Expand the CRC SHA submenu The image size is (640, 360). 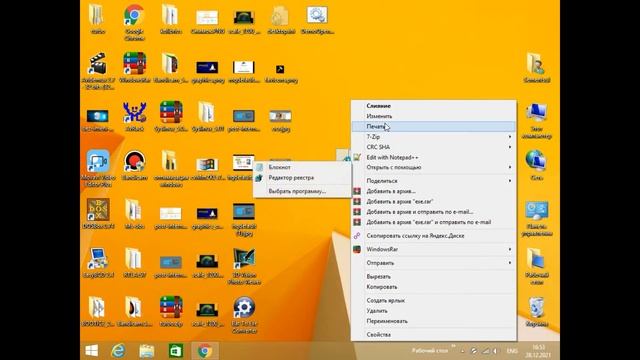(x=433, y=147)
